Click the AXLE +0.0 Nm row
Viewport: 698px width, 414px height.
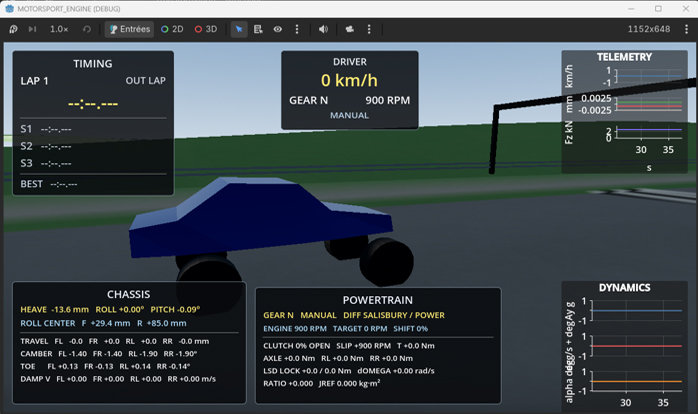tap(338, 358)
